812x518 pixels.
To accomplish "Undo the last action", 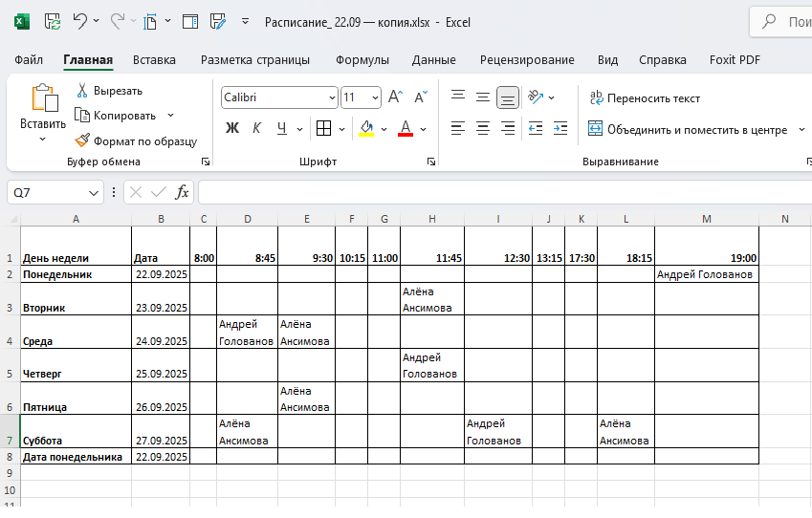I will 79,21.
